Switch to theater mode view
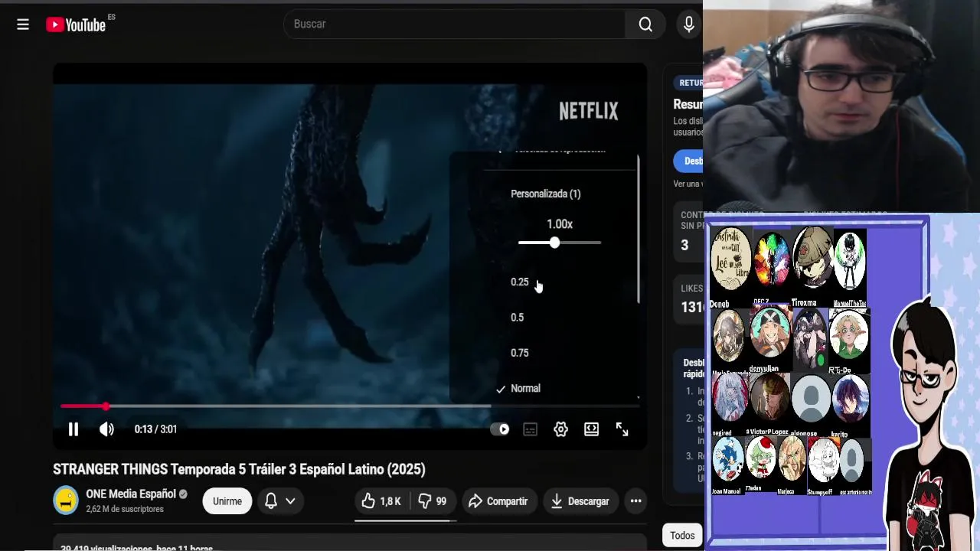 (592, 429)
